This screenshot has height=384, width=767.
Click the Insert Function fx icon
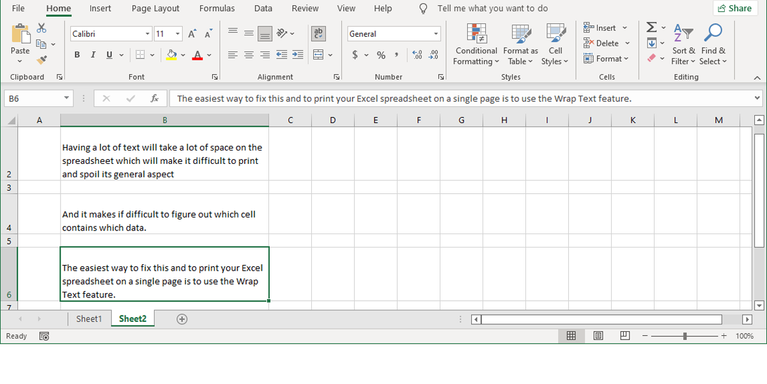(154, 98)
